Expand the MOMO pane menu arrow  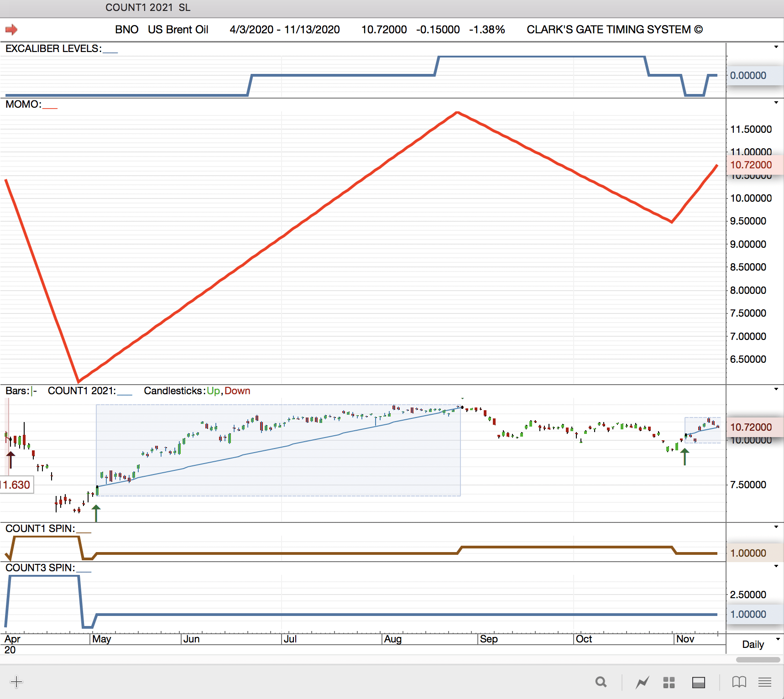point(776,103)
